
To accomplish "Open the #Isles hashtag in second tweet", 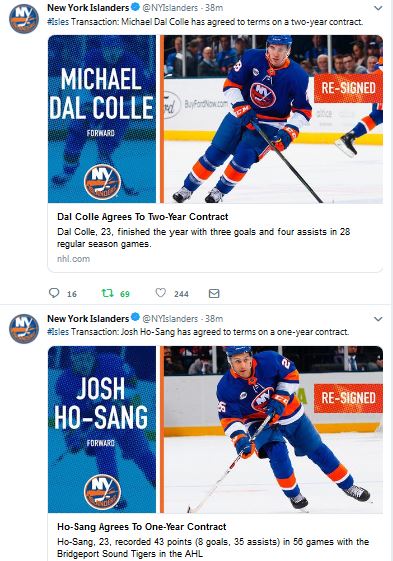I will tap(58, 332).
